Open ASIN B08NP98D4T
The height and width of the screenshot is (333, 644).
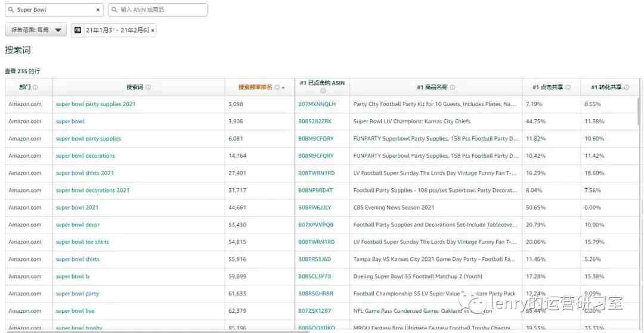coord(315,190)
